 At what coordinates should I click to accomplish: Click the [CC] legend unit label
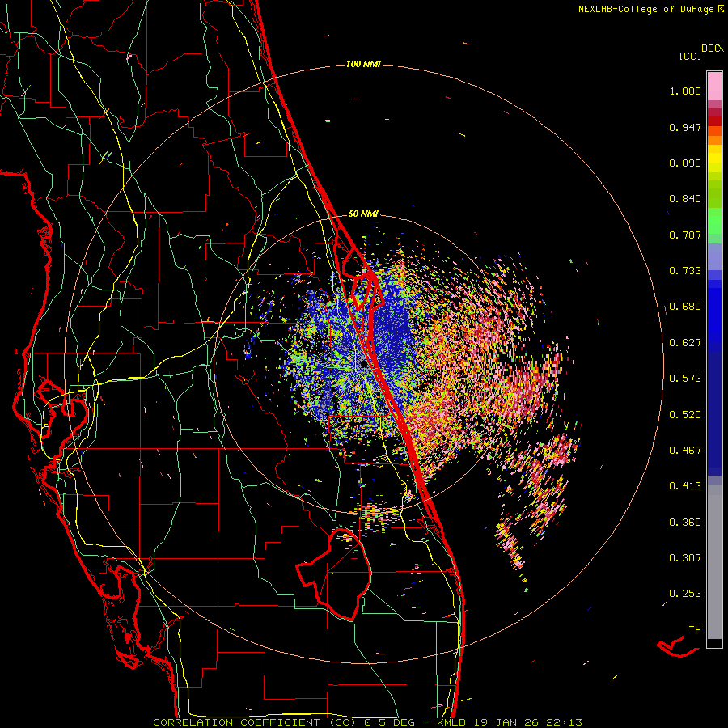pos(690,56)
